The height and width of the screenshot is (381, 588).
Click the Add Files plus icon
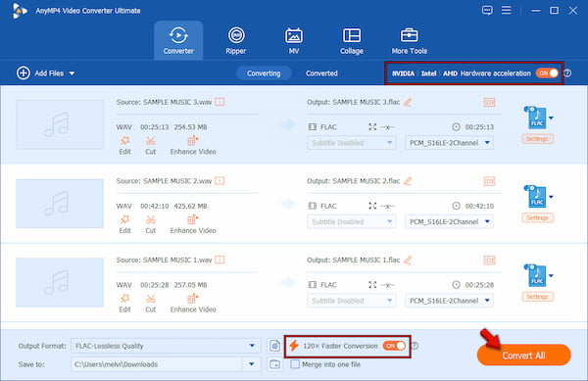click(x=24, y=72)
